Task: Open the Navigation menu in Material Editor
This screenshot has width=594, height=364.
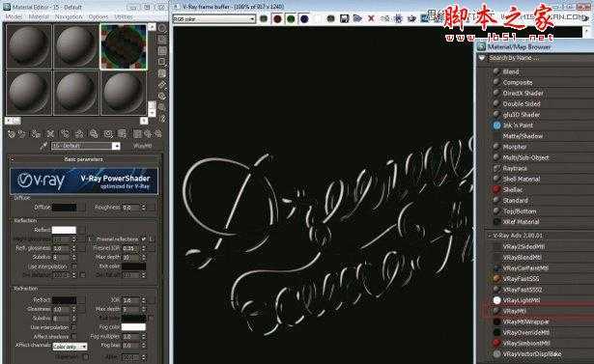Action: pyautogui.click(x=69, y=17)
